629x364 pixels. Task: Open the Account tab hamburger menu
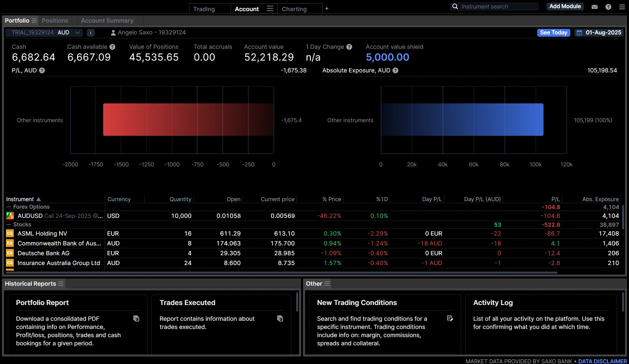(270, 9)
